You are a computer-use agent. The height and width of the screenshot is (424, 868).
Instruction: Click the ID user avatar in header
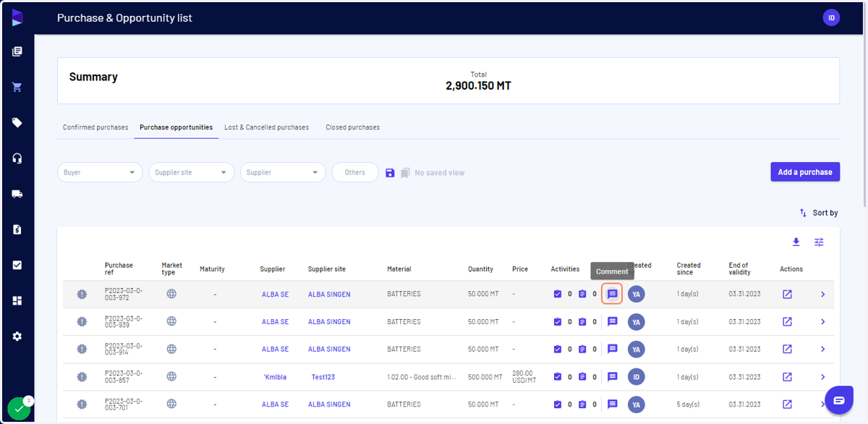(832, 18)
